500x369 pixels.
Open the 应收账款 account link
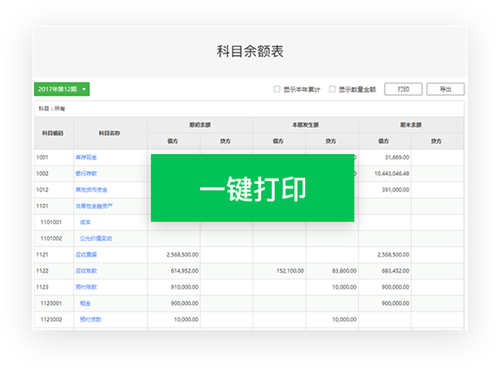click(x=86, y=271)
